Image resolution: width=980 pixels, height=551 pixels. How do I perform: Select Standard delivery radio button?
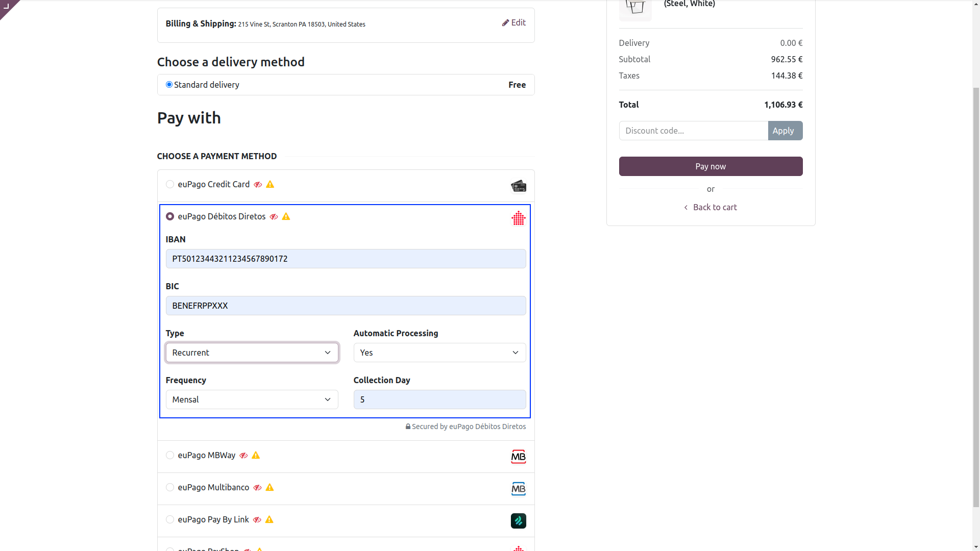(x=169, y=85)
